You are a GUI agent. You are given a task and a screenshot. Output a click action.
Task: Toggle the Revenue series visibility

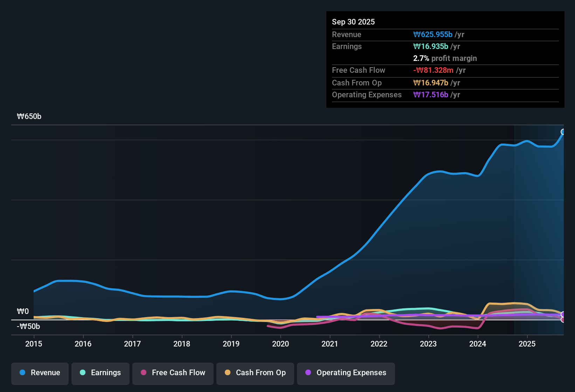[x=40, y=373]
